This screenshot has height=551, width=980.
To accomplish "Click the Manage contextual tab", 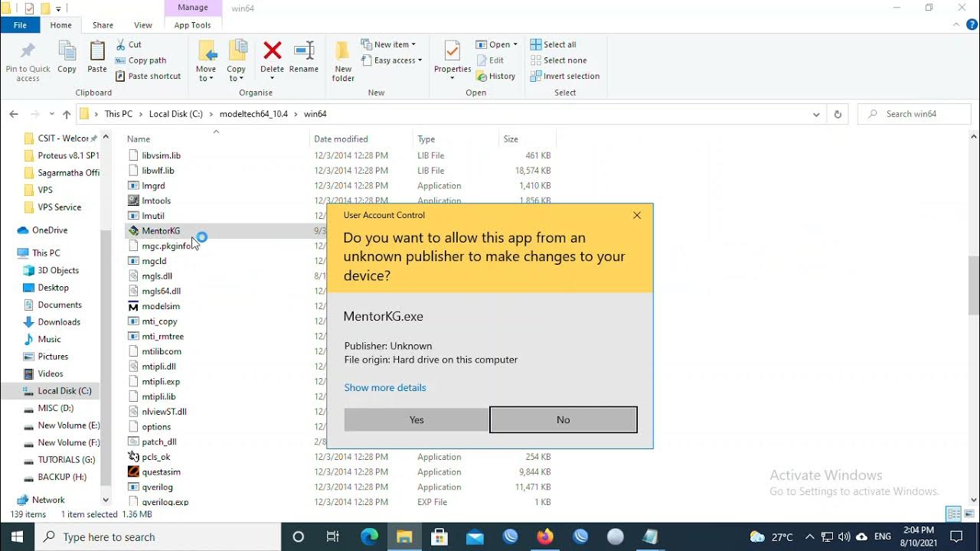I will point(192,8).
